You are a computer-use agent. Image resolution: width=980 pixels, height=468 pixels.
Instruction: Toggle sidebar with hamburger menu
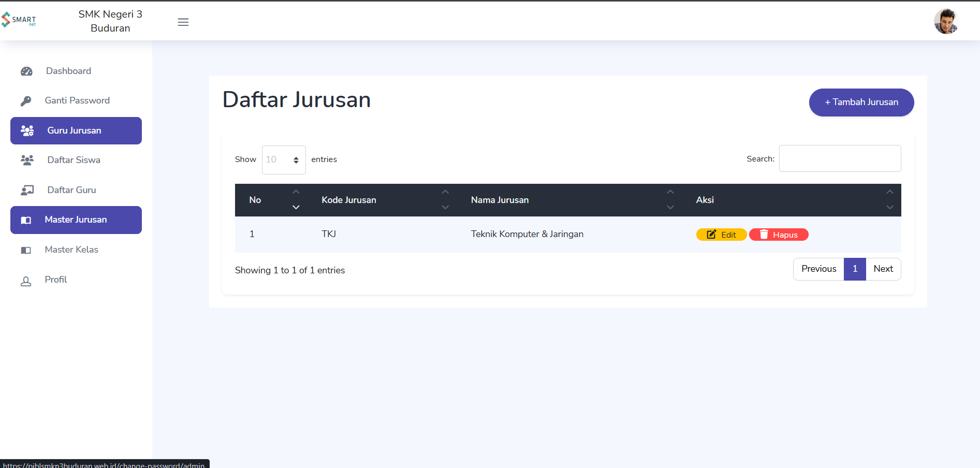coord(183,22)
